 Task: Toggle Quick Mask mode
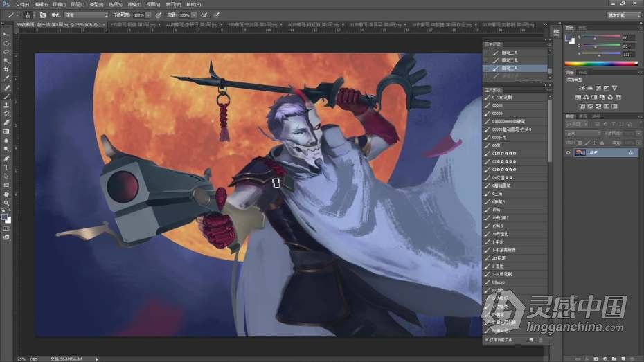pyautogui.click(x=6, y=229)
